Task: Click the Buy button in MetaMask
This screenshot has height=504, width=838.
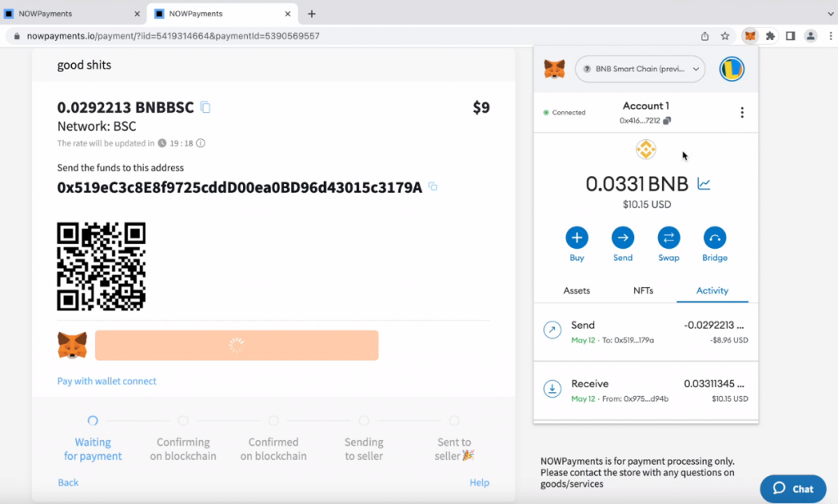Action: [x=577, y=245]
